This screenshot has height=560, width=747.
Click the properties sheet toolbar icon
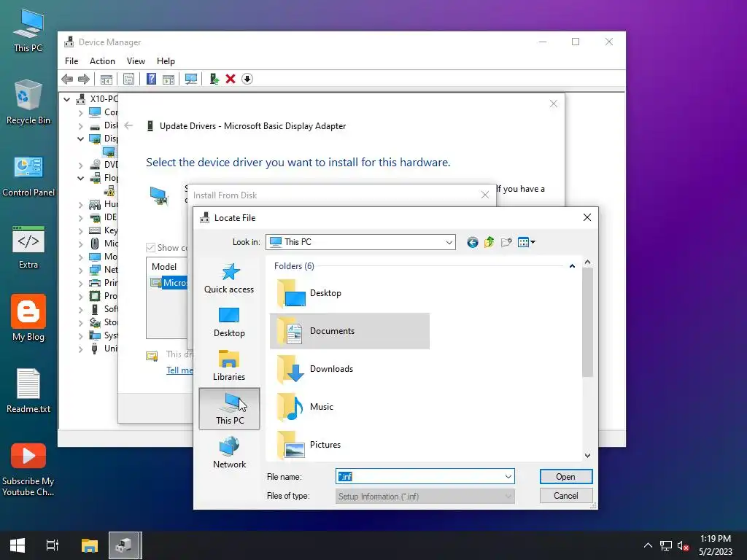(128, 79)
